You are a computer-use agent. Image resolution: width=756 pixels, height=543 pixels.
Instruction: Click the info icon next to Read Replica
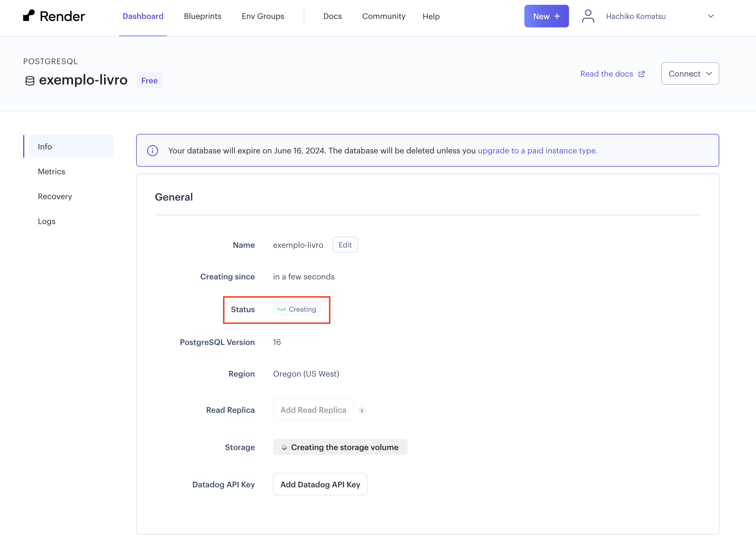pos(362,410)
